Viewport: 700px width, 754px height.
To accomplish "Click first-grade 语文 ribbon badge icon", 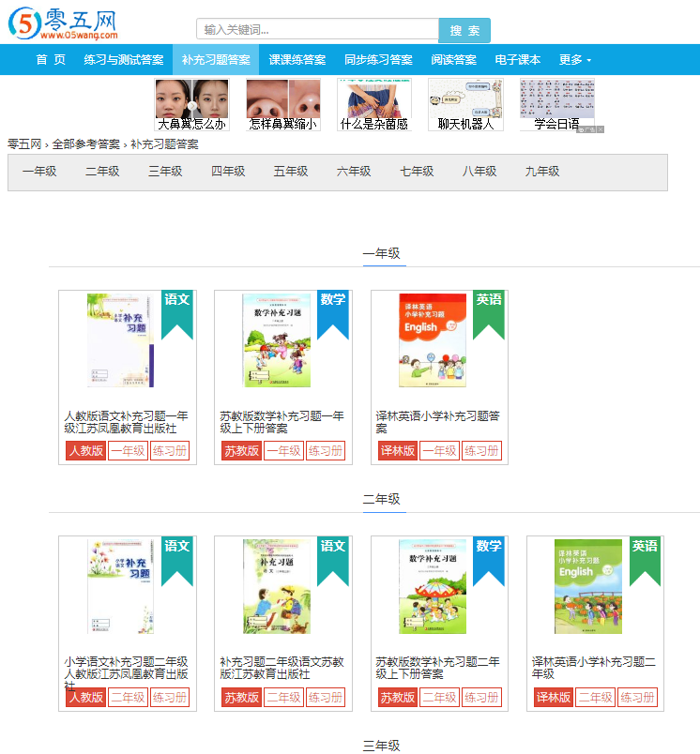I will pyautogui.click(x=177, y=315).
